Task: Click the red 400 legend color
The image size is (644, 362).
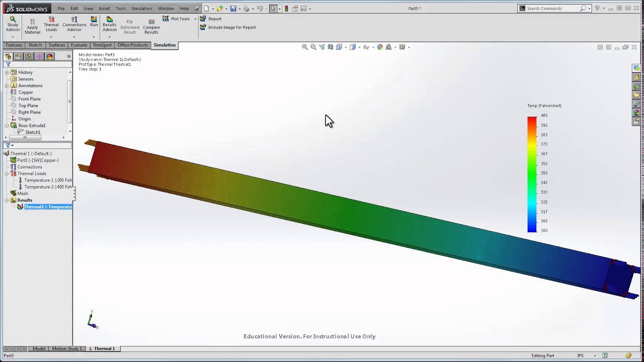Action: 532,120
